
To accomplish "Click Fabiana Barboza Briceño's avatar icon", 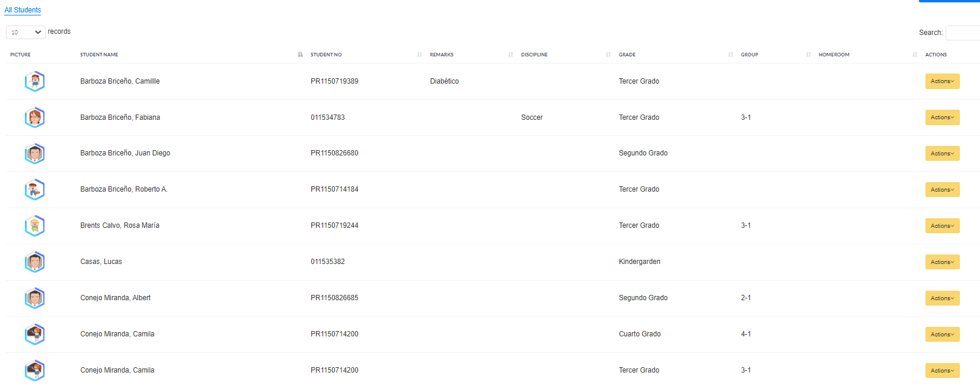I will 34,117.
